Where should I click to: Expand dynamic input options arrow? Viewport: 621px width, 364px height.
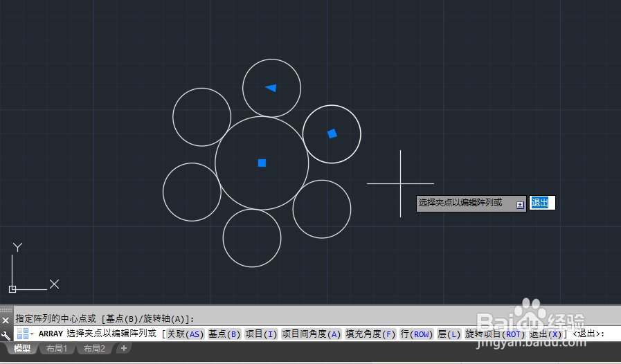(520, 205)
